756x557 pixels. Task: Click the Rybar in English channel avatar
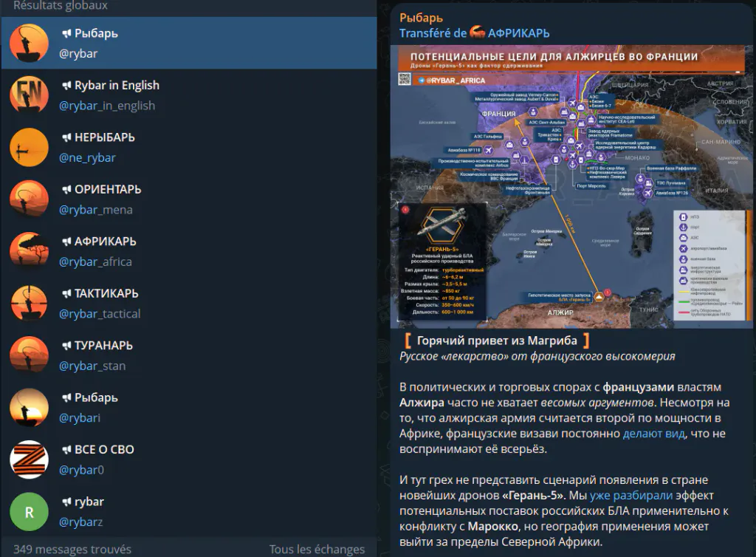point(29,95)
